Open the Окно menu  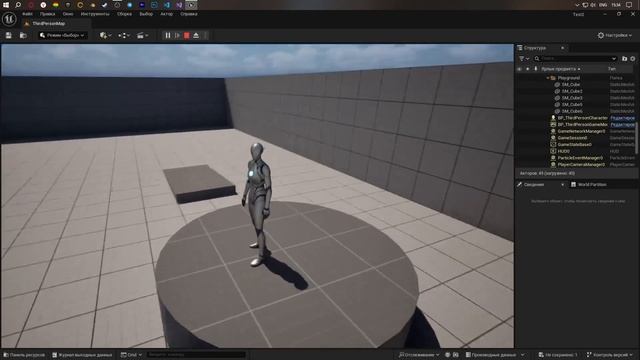[68, 14]
